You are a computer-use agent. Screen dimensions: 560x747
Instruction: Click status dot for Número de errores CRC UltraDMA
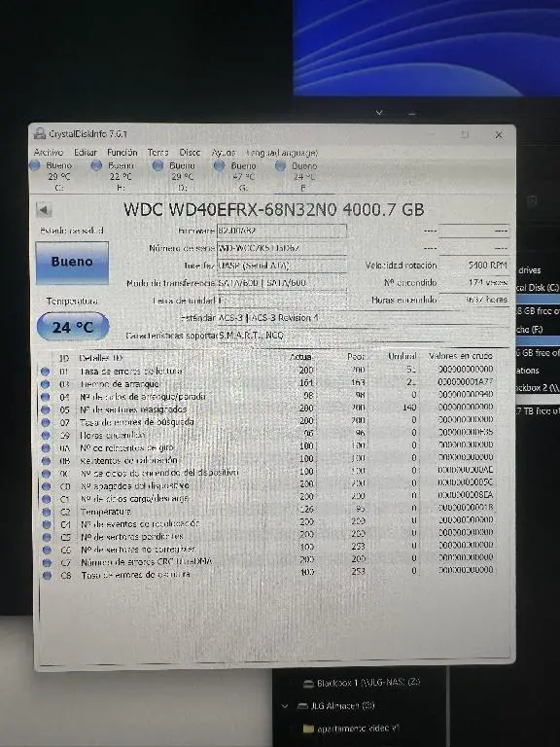(47, 562)
